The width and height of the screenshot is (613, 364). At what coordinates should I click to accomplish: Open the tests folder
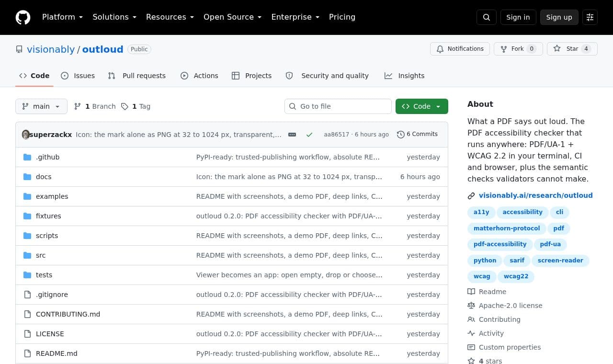pos(44,275)
